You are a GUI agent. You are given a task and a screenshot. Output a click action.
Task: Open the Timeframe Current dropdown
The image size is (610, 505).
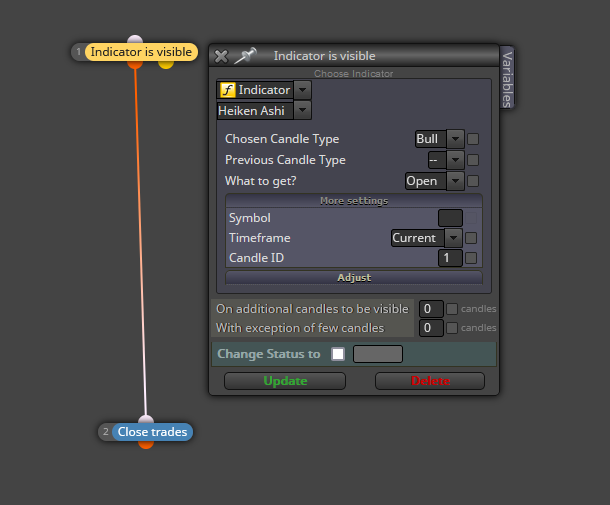(453, 238)
